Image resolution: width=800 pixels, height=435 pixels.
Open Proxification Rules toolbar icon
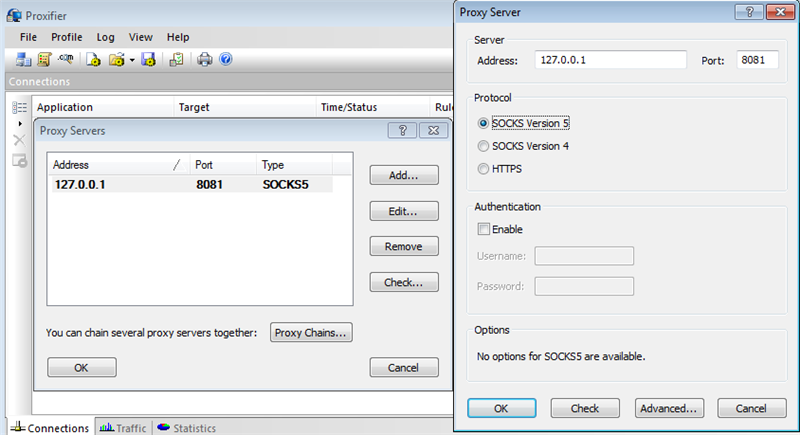44,60
